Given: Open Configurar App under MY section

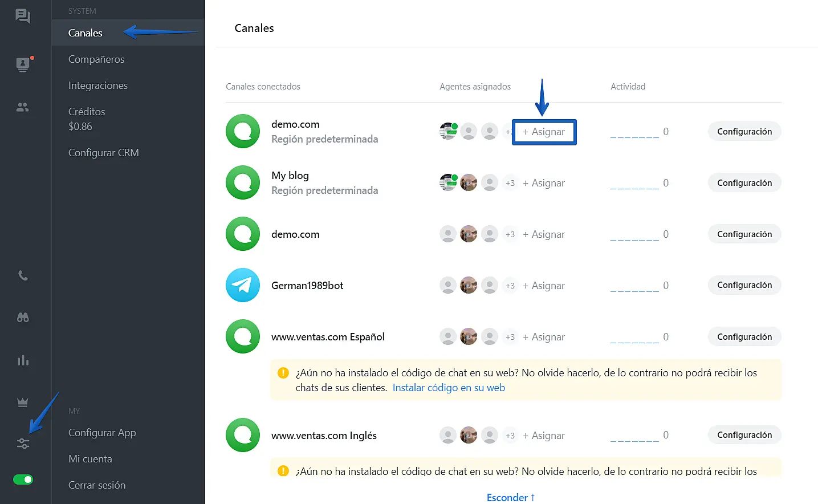Looking at the screenshot, I should pos(102,433).
